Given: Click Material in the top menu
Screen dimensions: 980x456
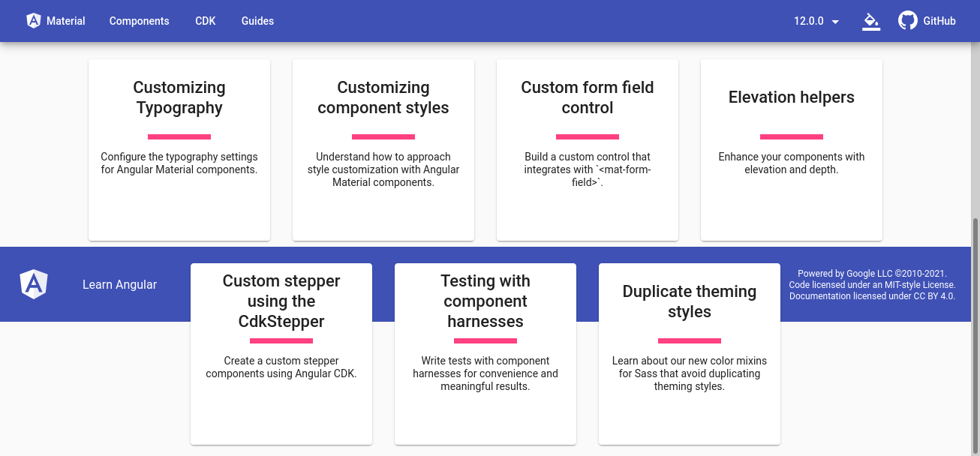Looking at the screenshot, I should (66, 20).
